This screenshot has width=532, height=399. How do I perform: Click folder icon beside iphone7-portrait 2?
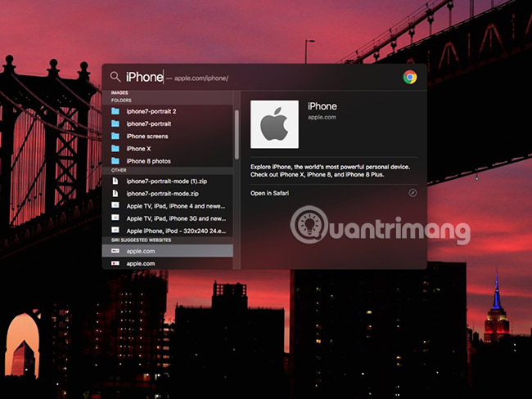tap(115, 111)
